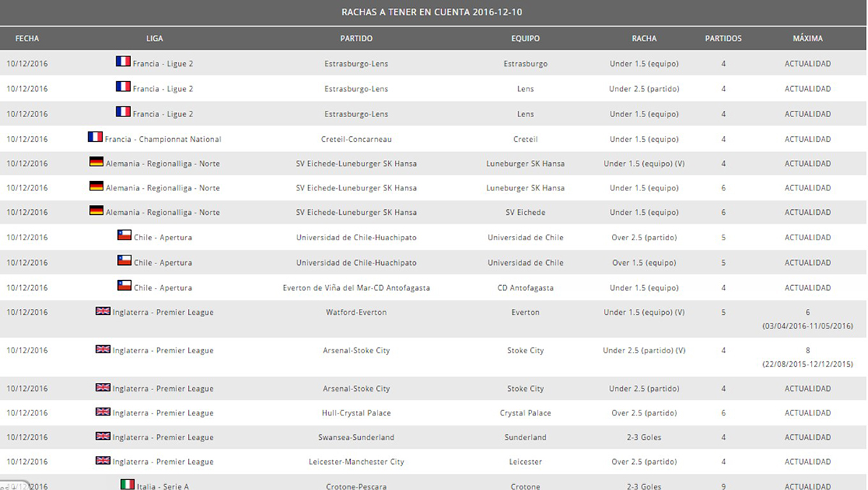Image resolution: width=868 pixels, height=490 pixels.
Task: Click the date '10/12/2016' in the Watford-Everton row
Action: click(x=27, y=312)
